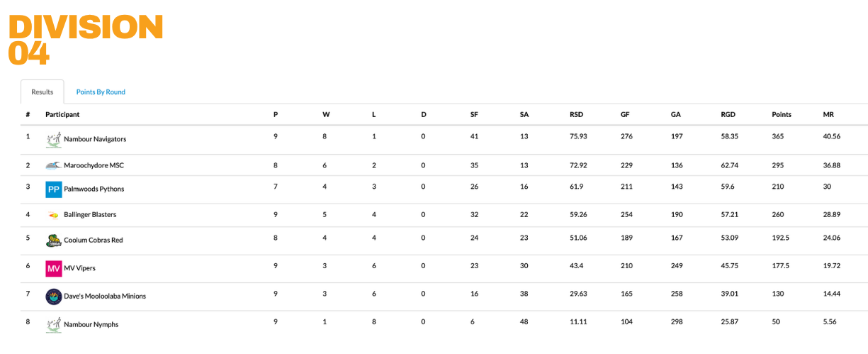Click the Points column header
This screenshot has height=354, width=868.
tap(782, 114)
